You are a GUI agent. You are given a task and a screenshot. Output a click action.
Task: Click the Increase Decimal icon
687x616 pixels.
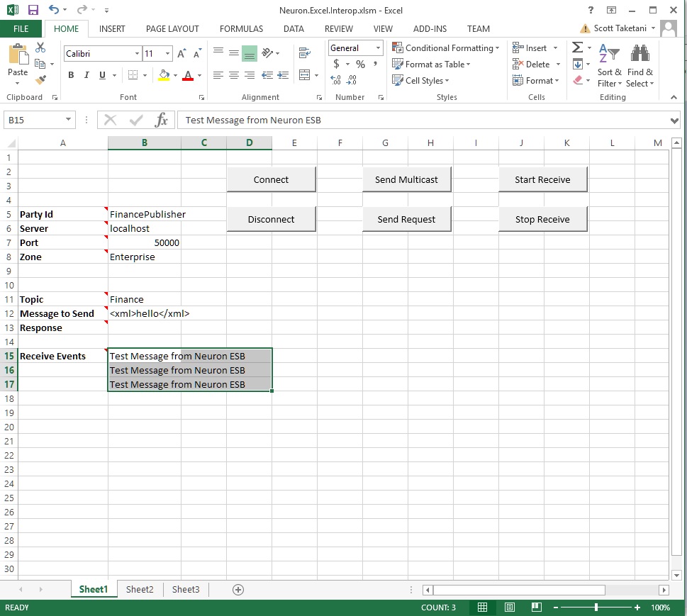[335, 79]
